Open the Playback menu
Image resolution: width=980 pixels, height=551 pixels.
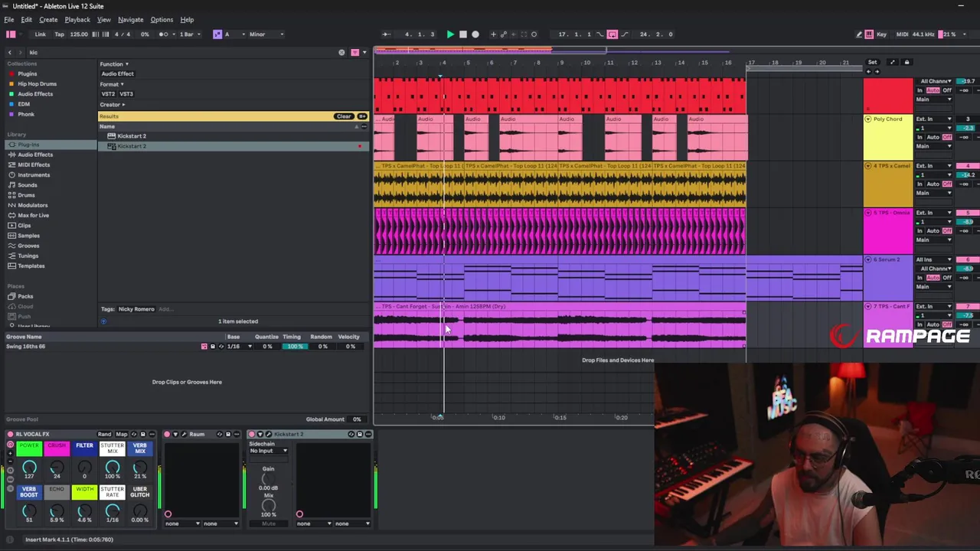(77, 19)
